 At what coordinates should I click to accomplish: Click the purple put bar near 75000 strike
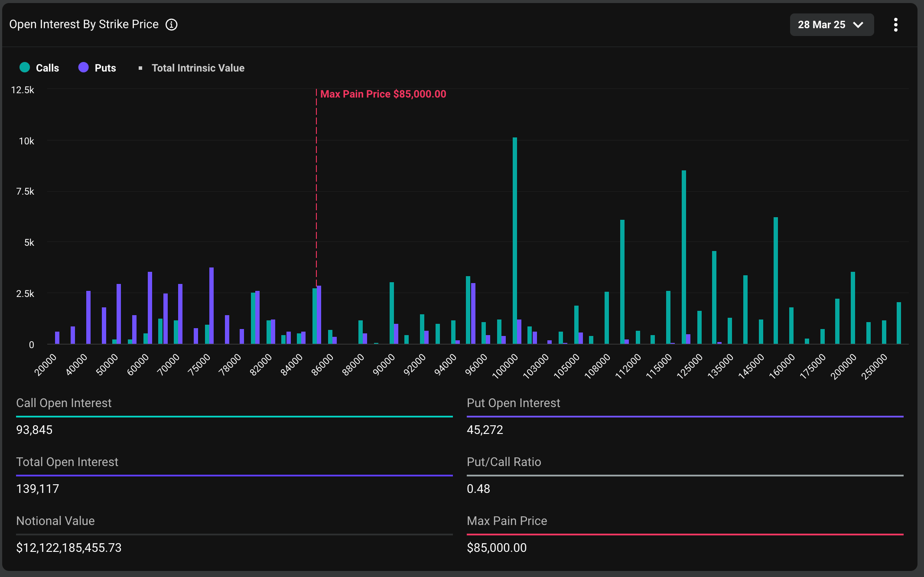pos(211,306)
